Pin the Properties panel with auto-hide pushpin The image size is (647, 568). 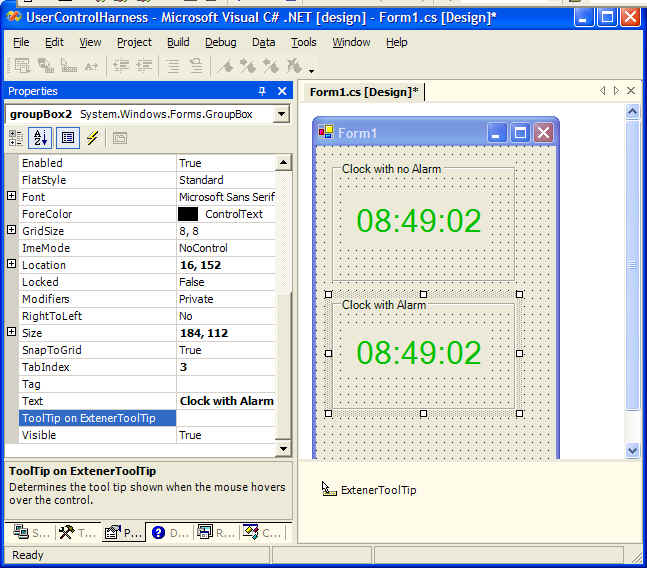[262, 91]
